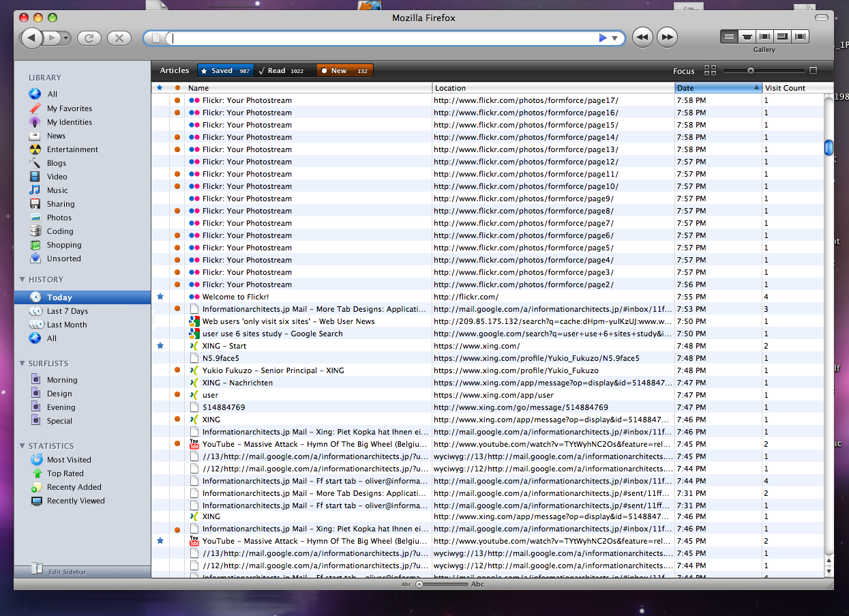Switch to the rightmost Gallery view mode button
This screenshot has height=616, width=849.
(x=801, y=36)
